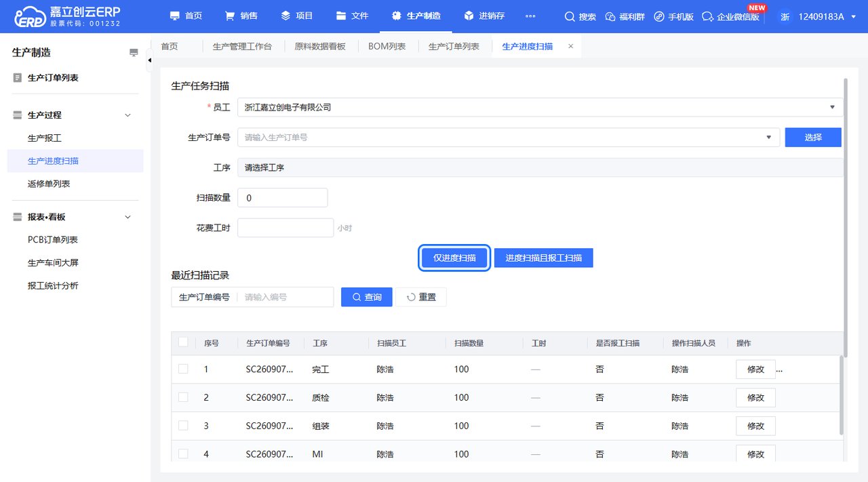The height and width of the screenshot is (482, 868).
Task: Expand the 12409183A account dropdown
Action: pyautogui.click(x=826, y=16)
